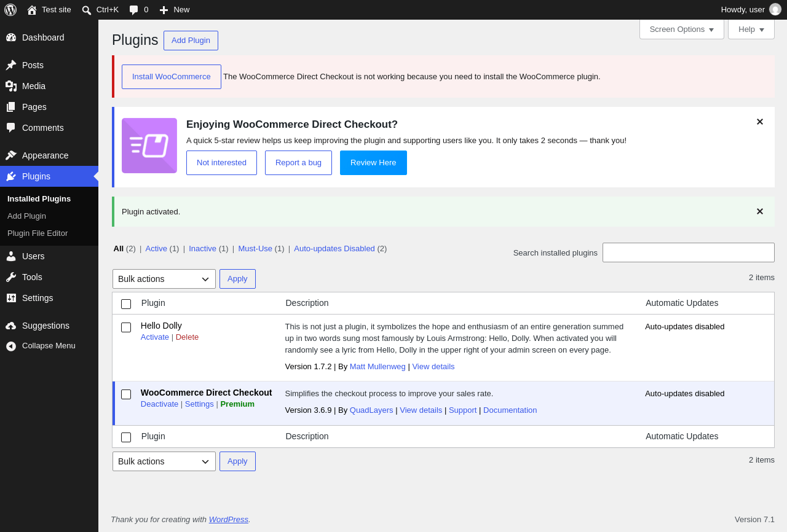Viewport: 787px width, 532px height.
Task: Expand the Help panel
Action: coord(751,29)
